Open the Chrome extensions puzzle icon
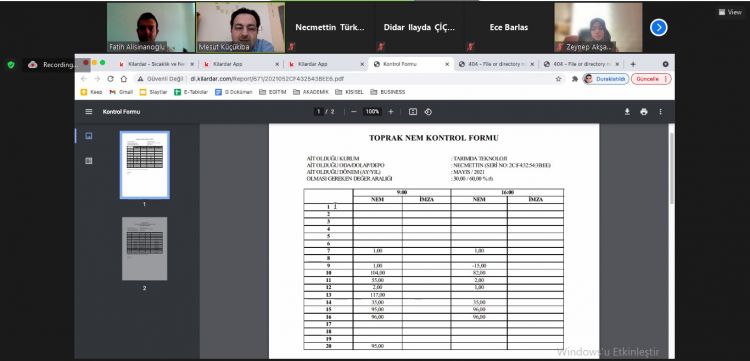This screenshot has height=361, width=750. 575,79
